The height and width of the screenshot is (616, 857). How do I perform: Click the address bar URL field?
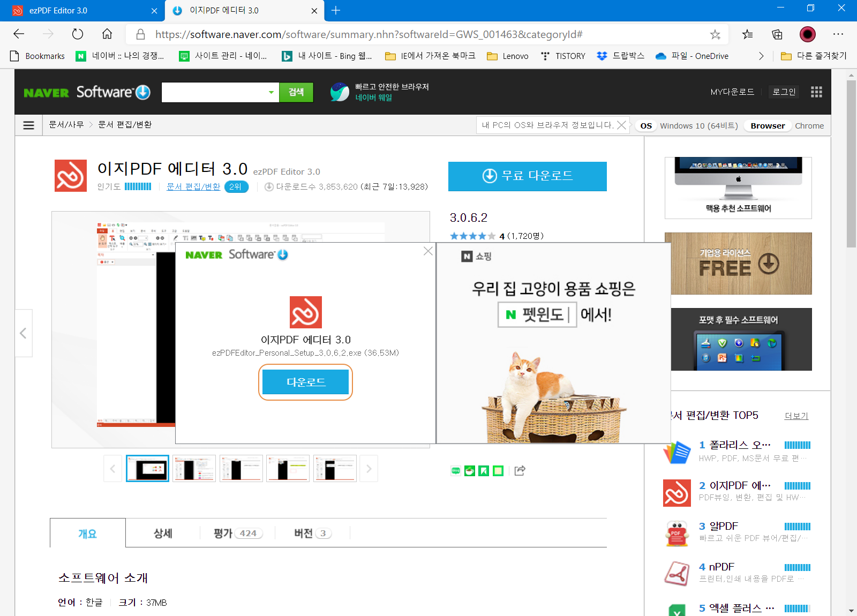[427, 34]
